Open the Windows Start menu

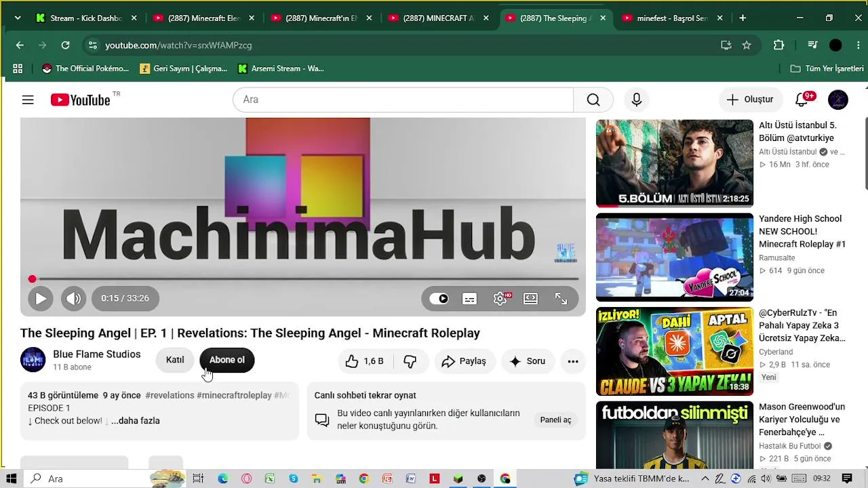pos(11,479)
